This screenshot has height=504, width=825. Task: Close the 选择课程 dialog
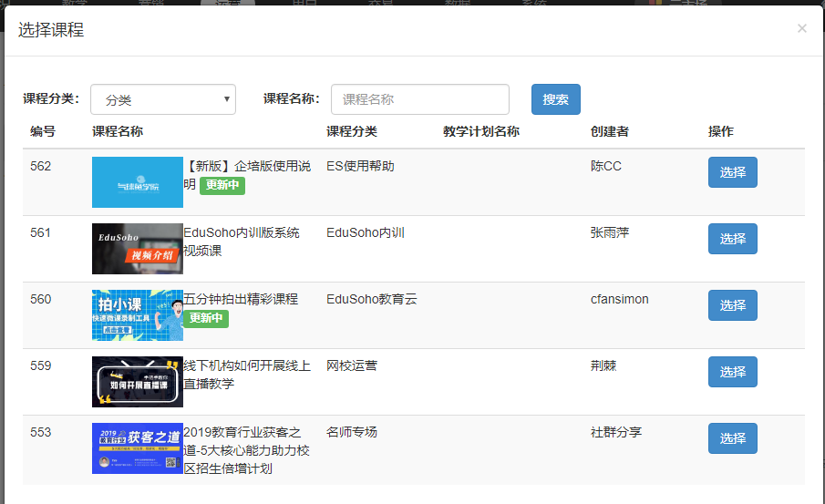[x=801, y=28]
